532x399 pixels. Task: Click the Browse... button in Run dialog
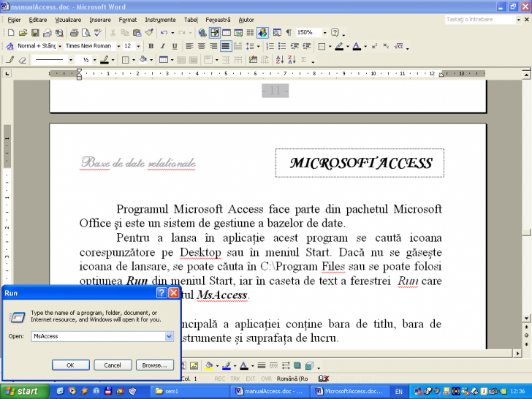point(154,365)
